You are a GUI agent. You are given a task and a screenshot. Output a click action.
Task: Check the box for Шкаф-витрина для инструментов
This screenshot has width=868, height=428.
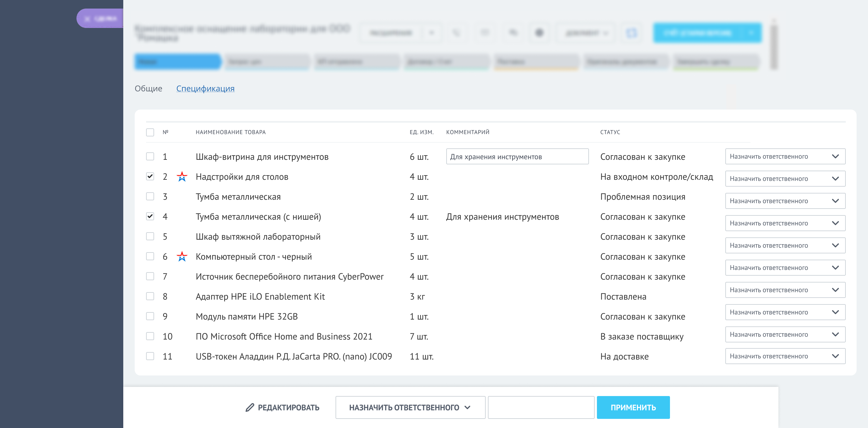tap(150, 156)
